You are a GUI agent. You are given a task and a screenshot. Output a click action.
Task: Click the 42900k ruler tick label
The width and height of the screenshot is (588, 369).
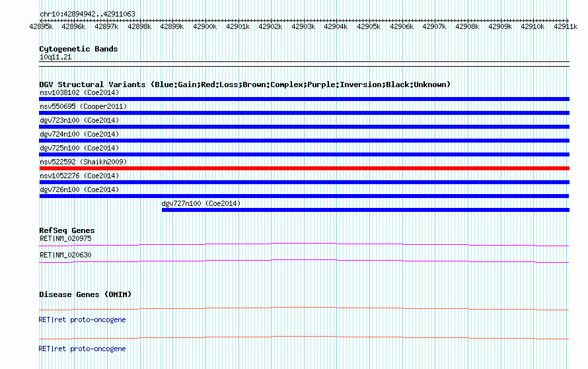205,27
